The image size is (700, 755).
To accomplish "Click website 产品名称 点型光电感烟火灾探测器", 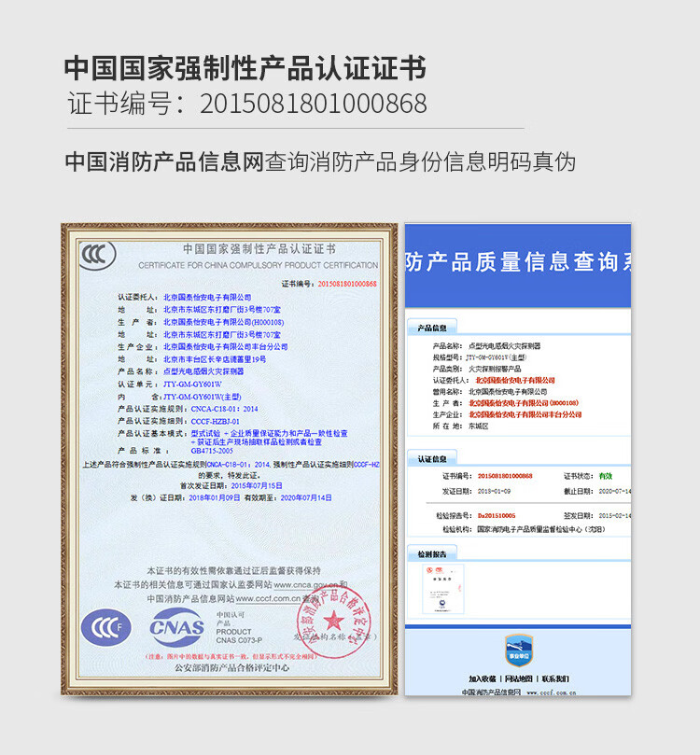I will [505, 345].
